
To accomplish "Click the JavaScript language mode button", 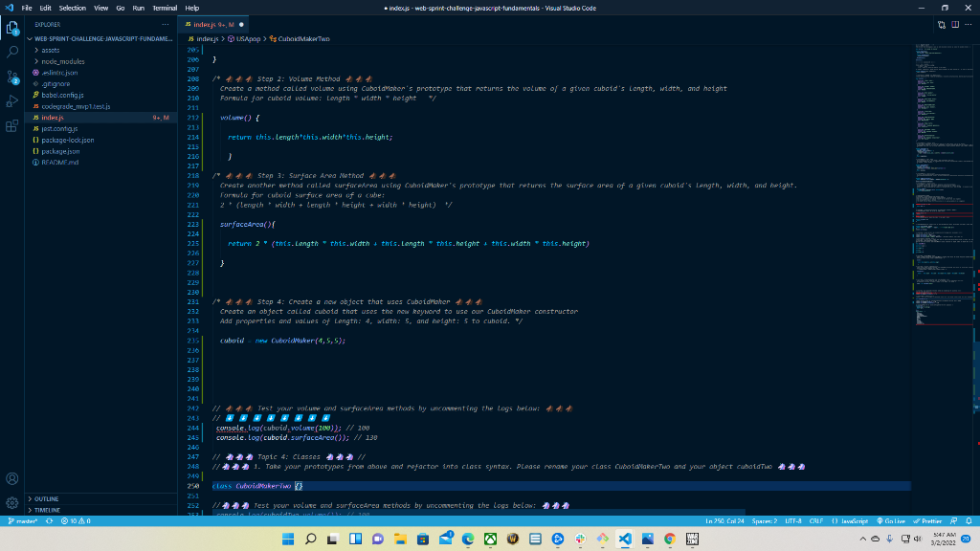I will point(850,521).
